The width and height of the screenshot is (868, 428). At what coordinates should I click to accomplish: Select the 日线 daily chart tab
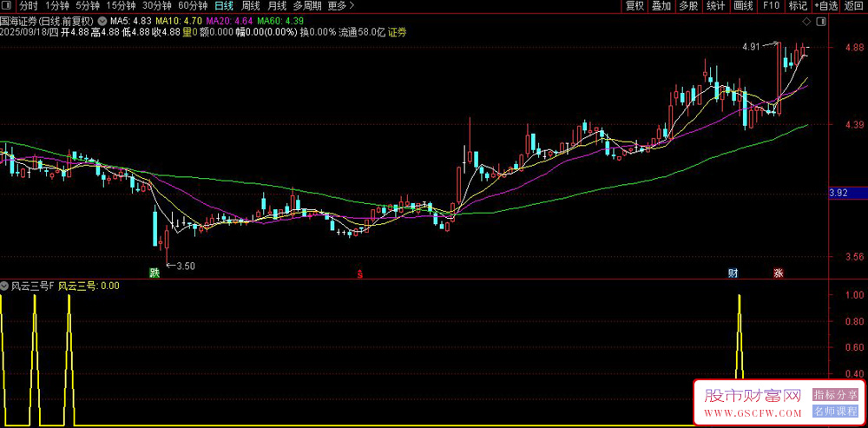(x=224, y=6)
